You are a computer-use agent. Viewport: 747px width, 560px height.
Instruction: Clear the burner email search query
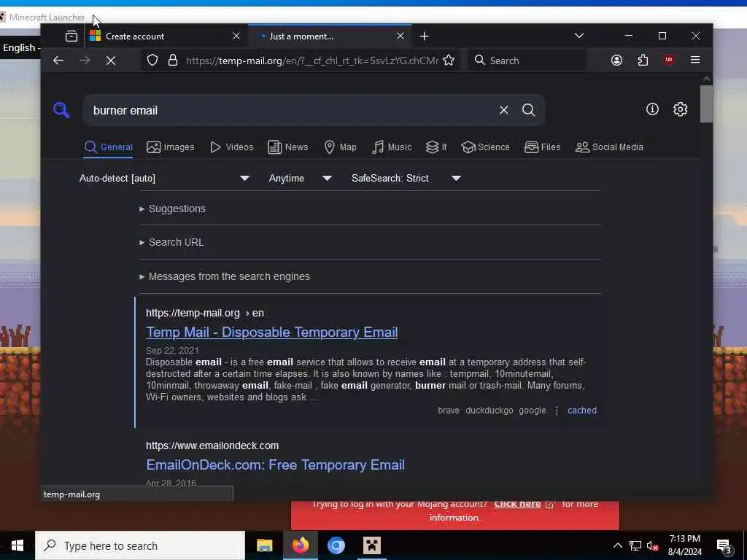click(x=503, y=110)
